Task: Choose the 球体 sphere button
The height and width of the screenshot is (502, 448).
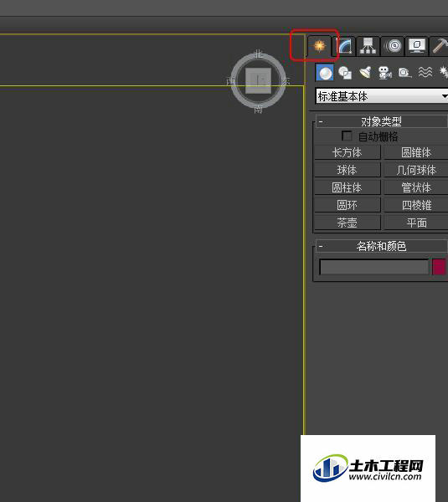Action: click(x=348, y=170)
